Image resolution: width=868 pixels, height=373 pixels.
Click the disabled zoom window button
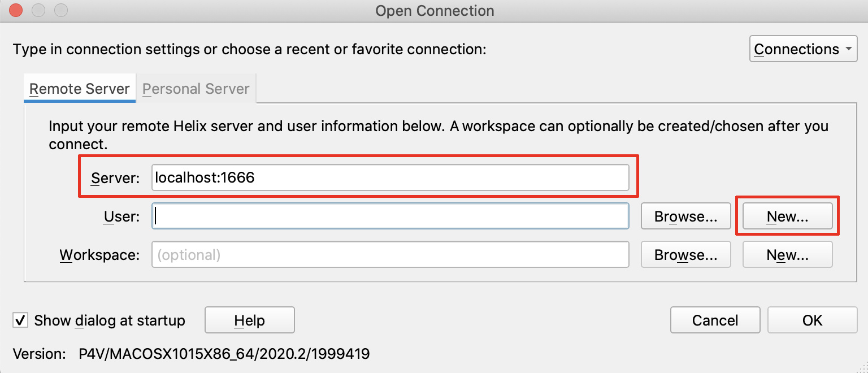pos(60,10)
